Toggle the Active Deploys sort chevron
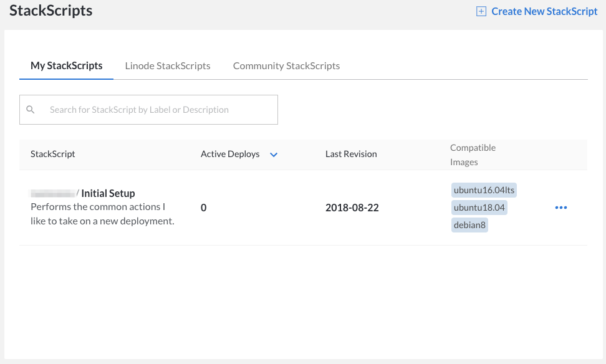Screen dimensions: 606x364 tap(273, 155)
